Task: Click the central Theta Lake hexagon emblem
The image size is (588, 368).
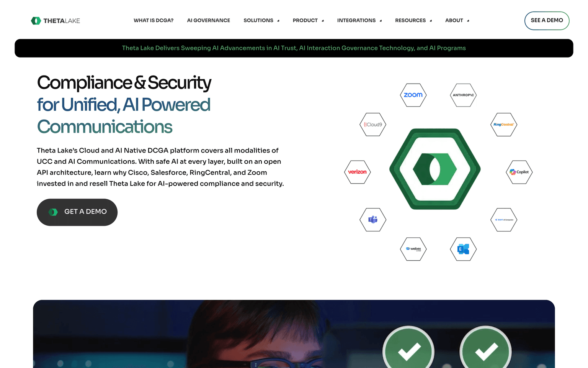Action: [x=435, y=169]
